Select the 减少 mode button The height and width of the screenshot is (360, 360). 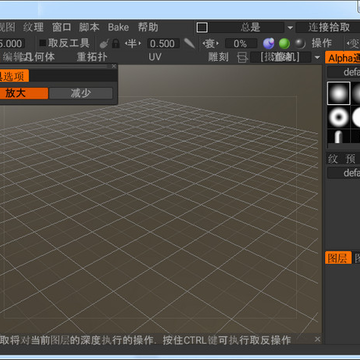pyautogui.click(x=81, y=93)
